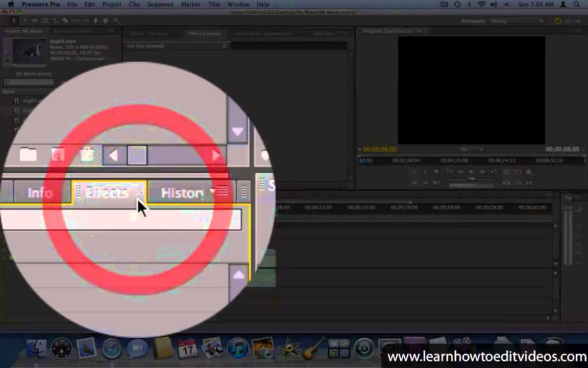This screenshot has height=368, width=588.
Task: Open Spotlight search in menu bar
Action: [577, 5]
